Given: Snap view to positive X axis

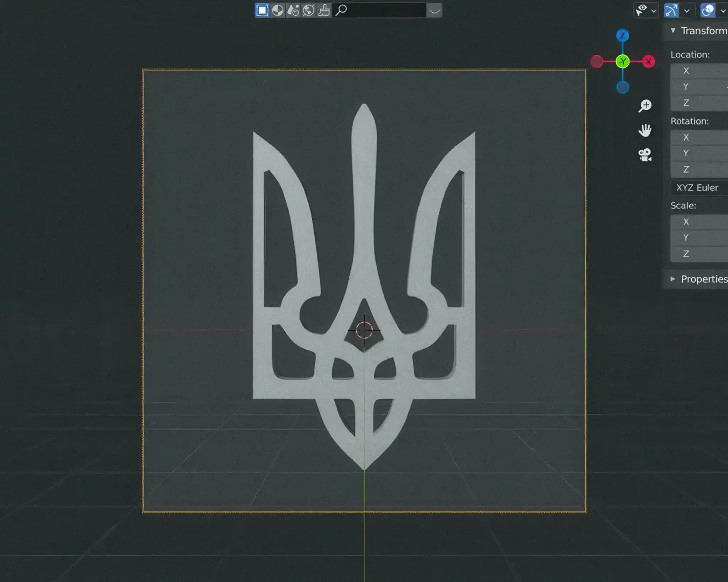Looking at the screenshot, I should click(648, 61).
